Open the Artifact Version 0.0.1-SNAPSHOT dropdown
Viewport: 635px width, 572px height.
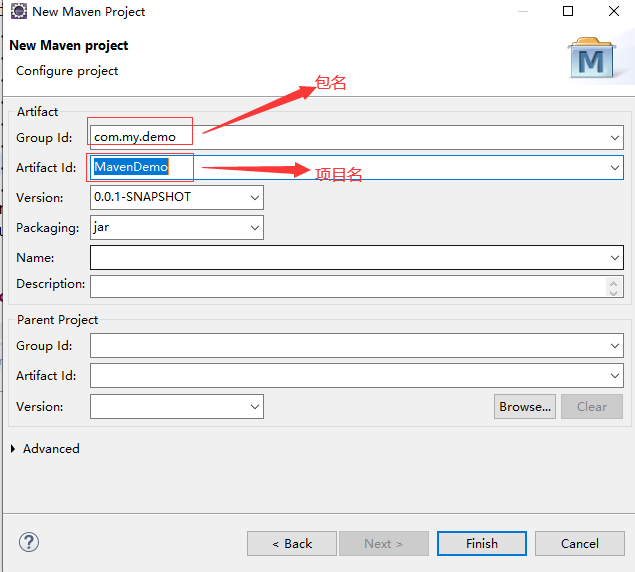255,198
